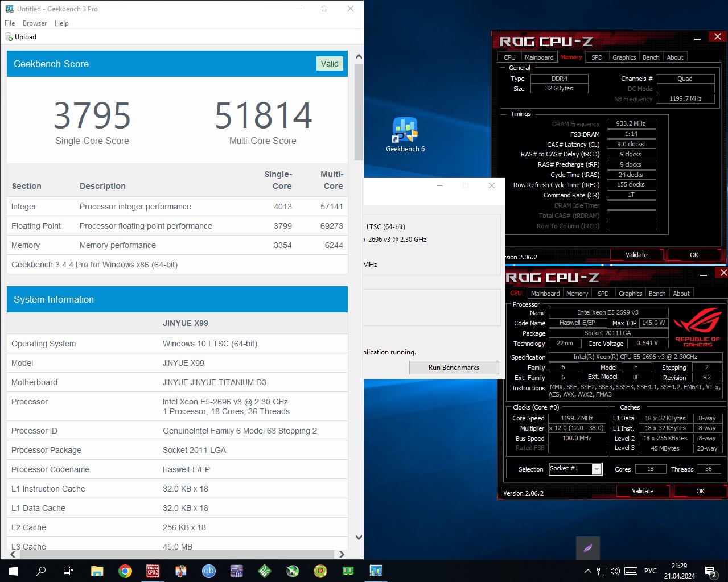Screen dimensions: 728x582
Task: Switch to ROG CPU-Z taskbar icon
Action: point(153,571)
